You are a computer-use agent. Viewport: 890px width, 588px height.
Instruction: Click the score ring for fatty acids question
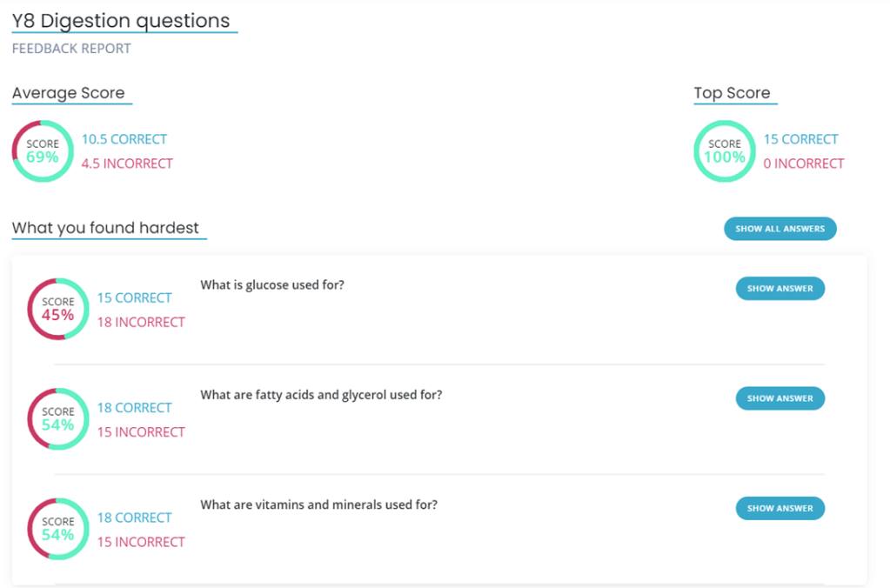[58, 418]
